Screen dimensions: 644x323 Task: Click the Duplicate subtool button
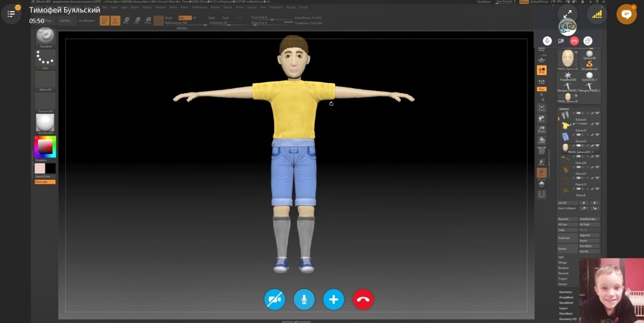(567, 238)
